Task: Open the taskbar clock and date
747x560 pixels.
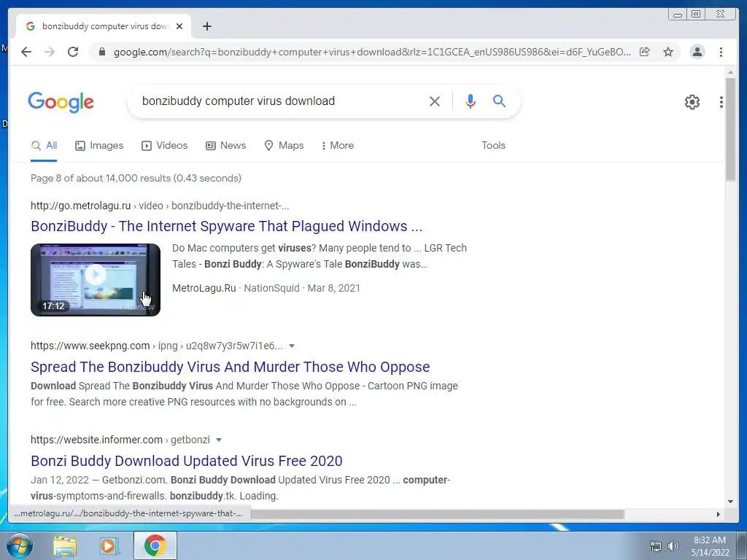Action: coord(710,546)
